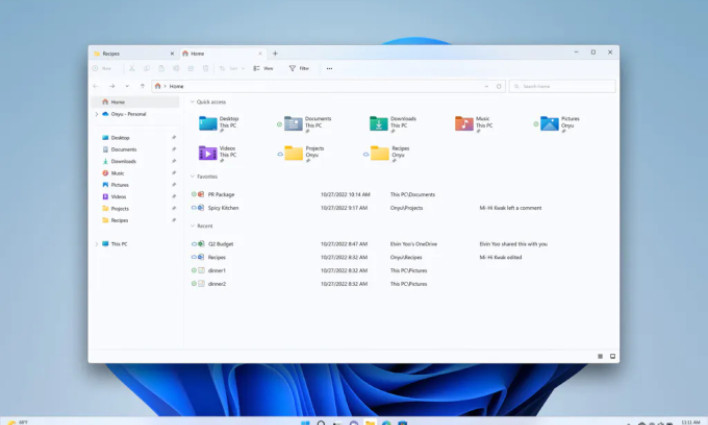This screenshot has width=708, height=425.
Task: Click the pin icon next to sidebar Music
Action: [174, 173]
